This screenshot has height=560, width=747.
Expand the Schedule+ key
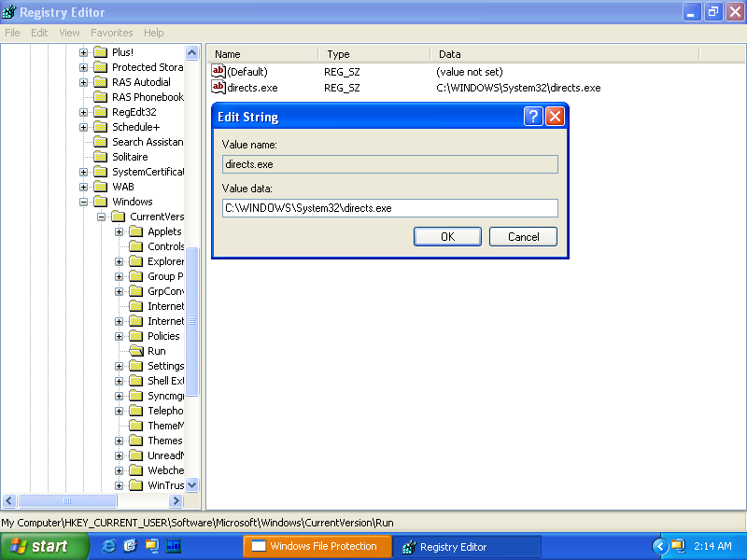[83, 127]
